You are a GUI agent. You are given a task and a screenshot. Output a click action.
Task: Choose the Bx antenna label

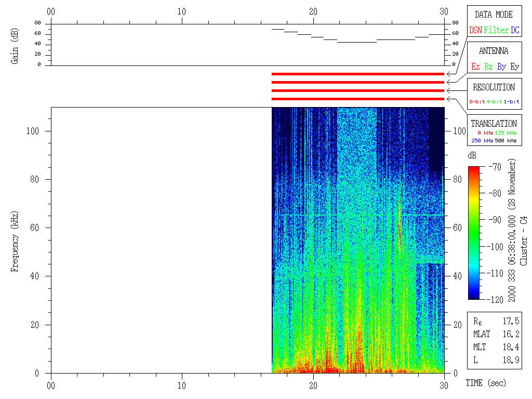point(488,67)
